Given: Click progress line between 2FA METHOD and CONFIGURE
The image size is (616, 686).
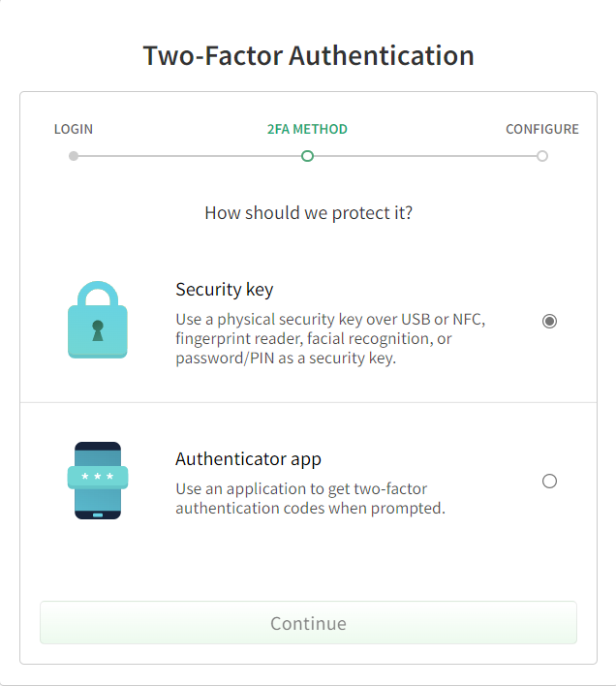Looking at the screenshot, I should 424,155.
